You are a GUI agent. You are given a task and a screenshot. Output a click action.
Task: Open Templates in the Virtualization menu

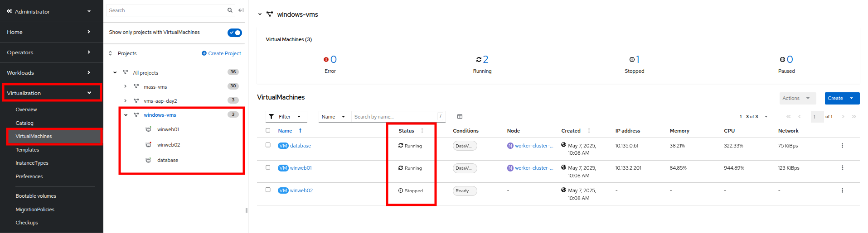27,150
